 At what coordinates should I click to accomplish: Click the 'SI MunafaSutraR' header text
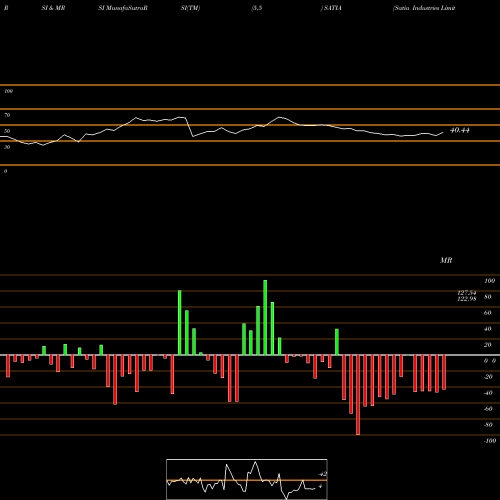pyautogui.click(x=123, y=8)
